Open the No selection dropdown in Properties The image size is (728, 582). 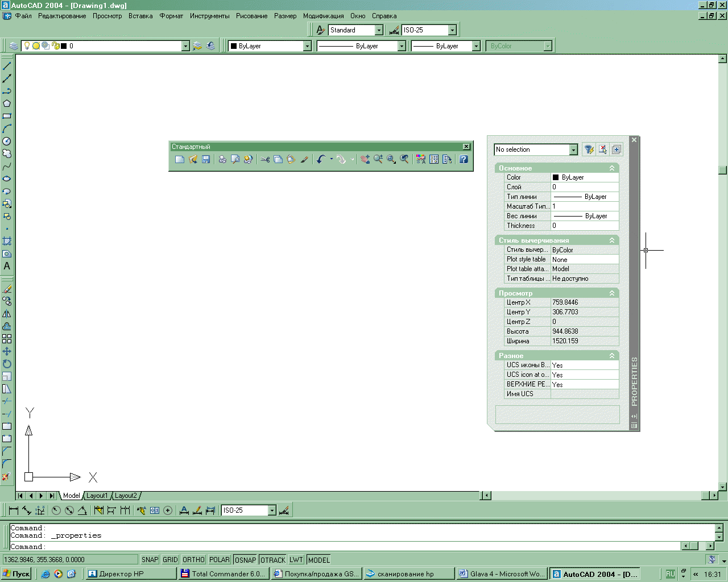[x=573, y=149]
